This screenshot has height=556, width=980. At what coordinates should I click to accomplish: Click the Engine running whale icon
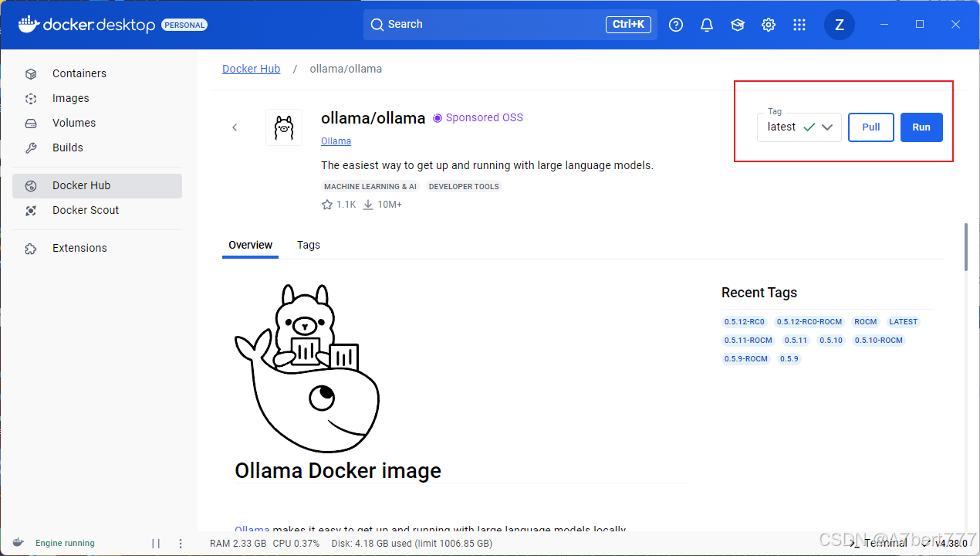point(19,543)
